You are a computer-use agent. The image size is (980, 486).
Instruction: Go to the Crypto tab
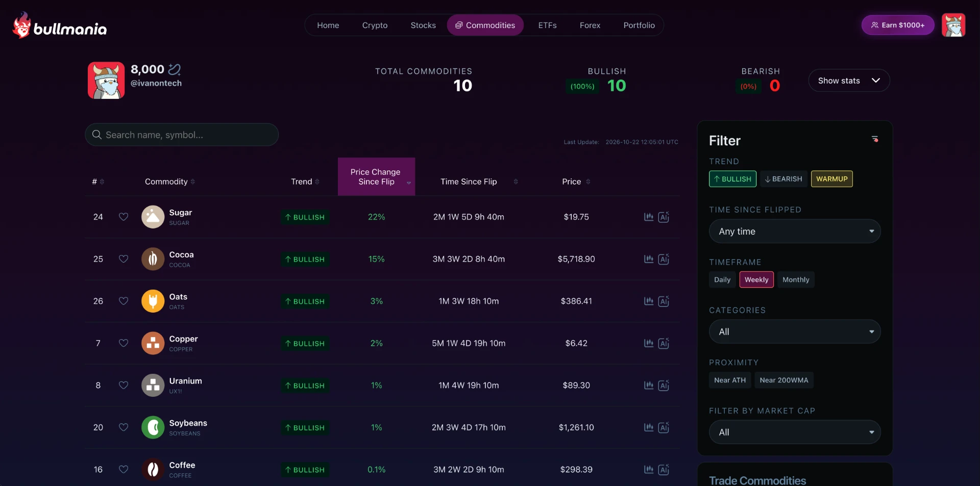tap(375, 25)
